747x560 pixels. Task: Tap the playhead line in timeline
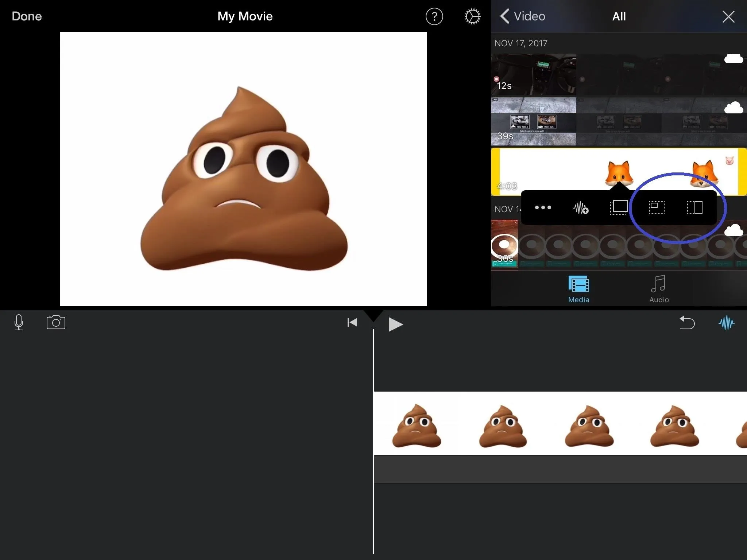click(x=373, y=441)
